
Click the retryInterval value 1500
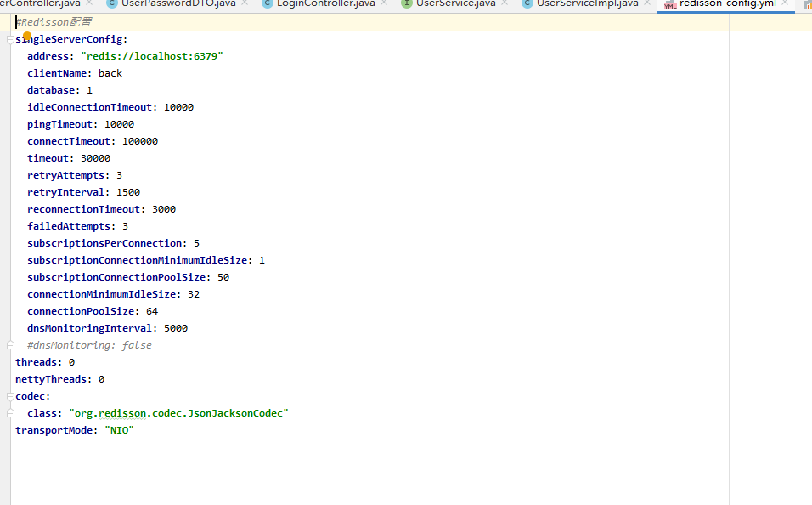tap(128, 192)
